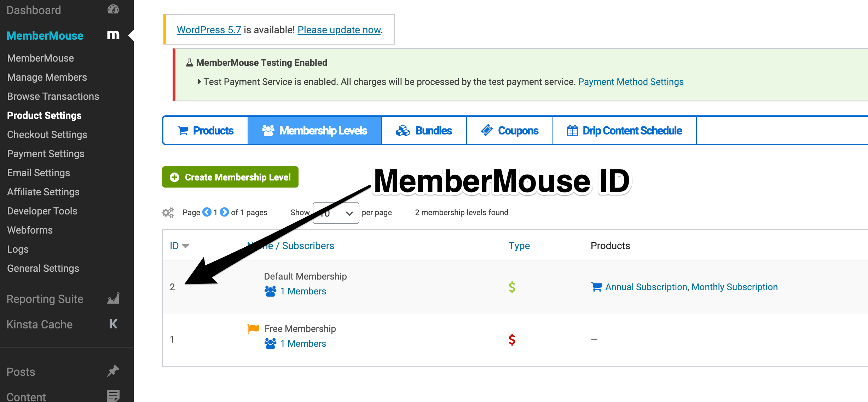The image size is (868, 402).
Task: Click green dollar icon for Default Membership
Action: 512,287
